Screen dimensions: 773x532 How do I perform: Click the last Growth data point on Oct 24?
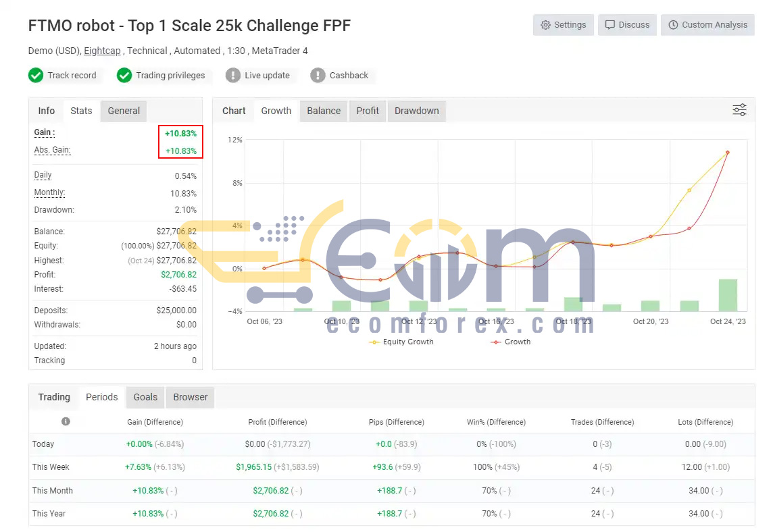pos(728,153)
